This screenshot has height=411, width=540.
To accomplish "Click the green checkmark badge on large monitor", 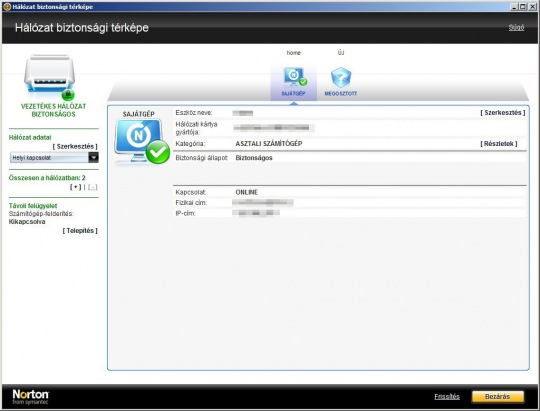I will click(x=158, y=152).
